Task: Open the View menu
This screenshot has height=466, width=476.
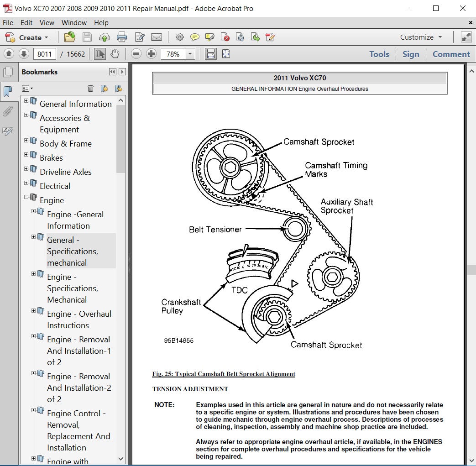Action: (47, 23)
